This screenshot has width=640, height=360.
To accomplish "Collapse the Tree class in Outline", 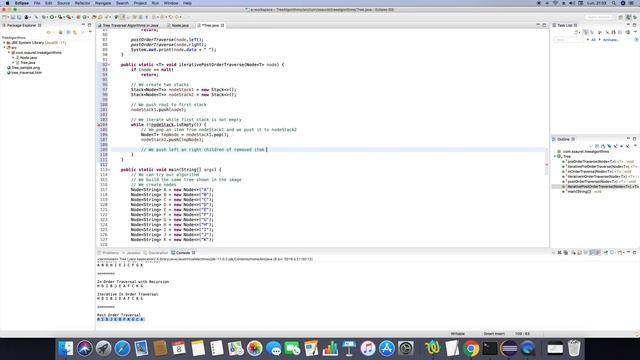I will pyautogui.click(x=555, y=156).
